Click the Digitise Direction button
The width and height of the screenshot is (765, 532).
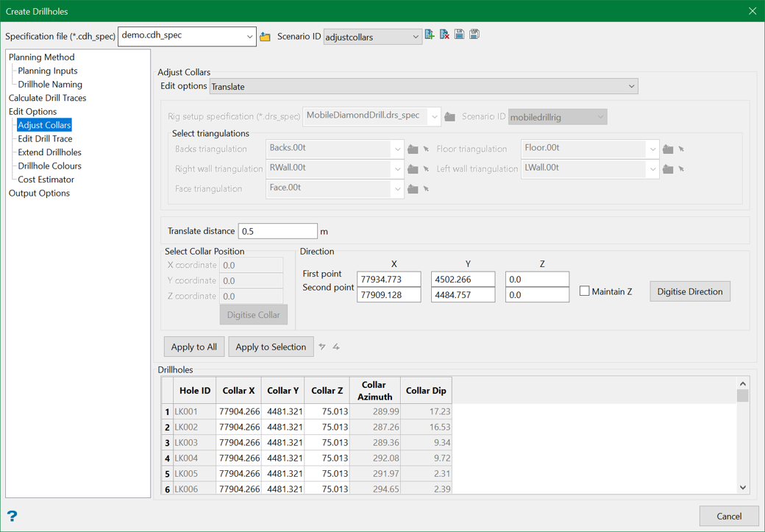(689, 291)
